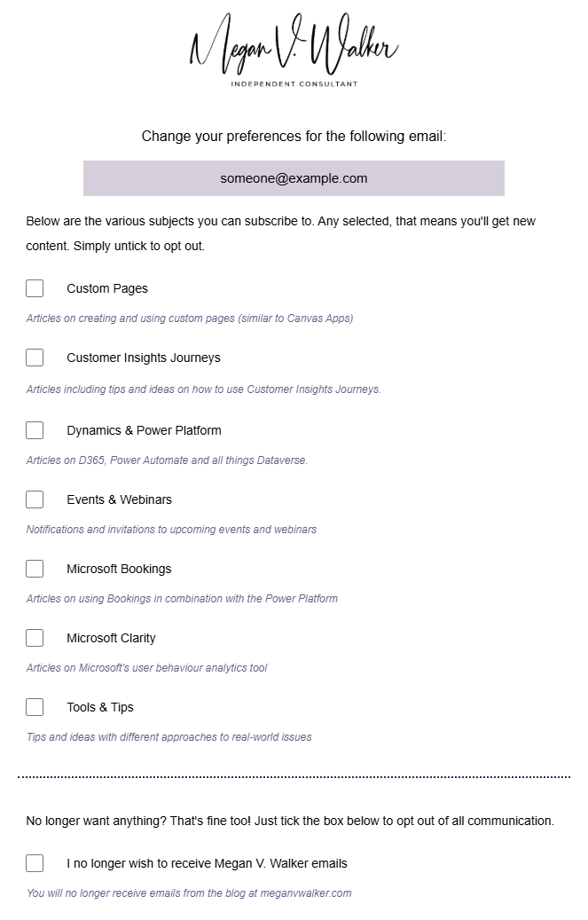Click the "Microsoft Clarity" label text
Viewport: 588px width, 920px height.
click(x=111, y=638)
